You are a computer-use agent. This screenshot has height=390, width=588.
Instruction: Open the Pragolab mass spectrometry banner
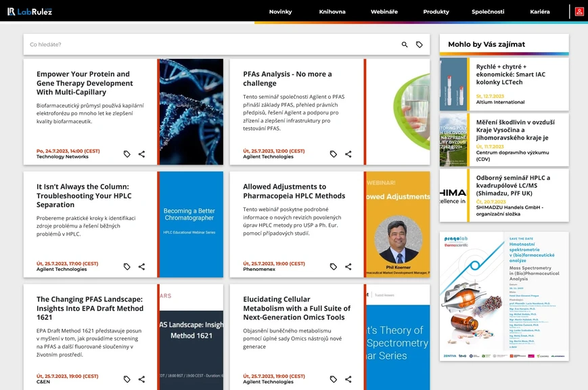tap(504, 297)
